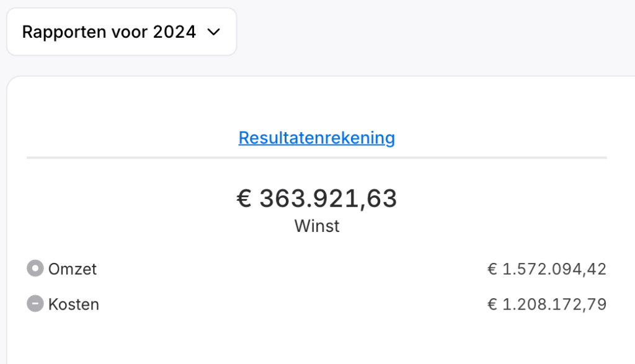Click the Omzet amount € 1.572.094,42
The width and height of the screenshot is (635, 364).
[546, 269]
